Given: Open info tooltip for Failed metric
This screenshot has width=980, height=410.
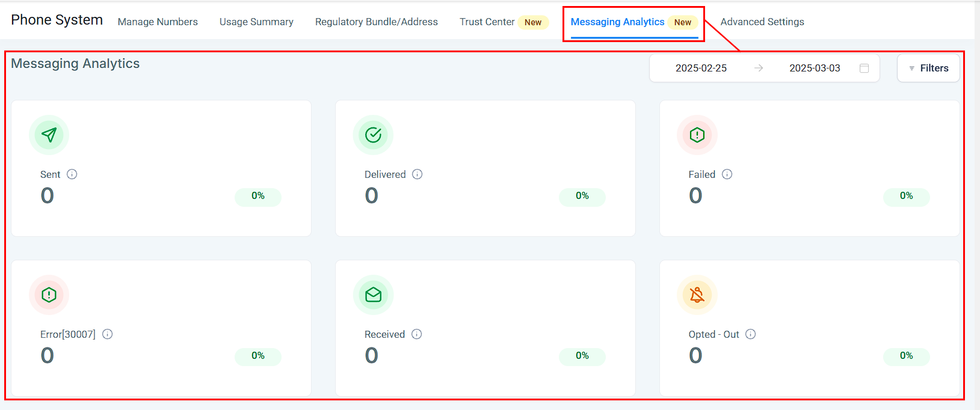Looking at the screenshot, I should point(727,174).
